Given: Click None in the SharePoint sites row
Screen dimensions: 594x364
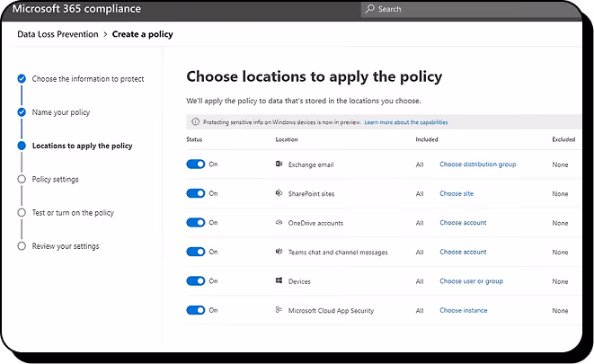Looking at the screenshot, I should pos(560,193).
